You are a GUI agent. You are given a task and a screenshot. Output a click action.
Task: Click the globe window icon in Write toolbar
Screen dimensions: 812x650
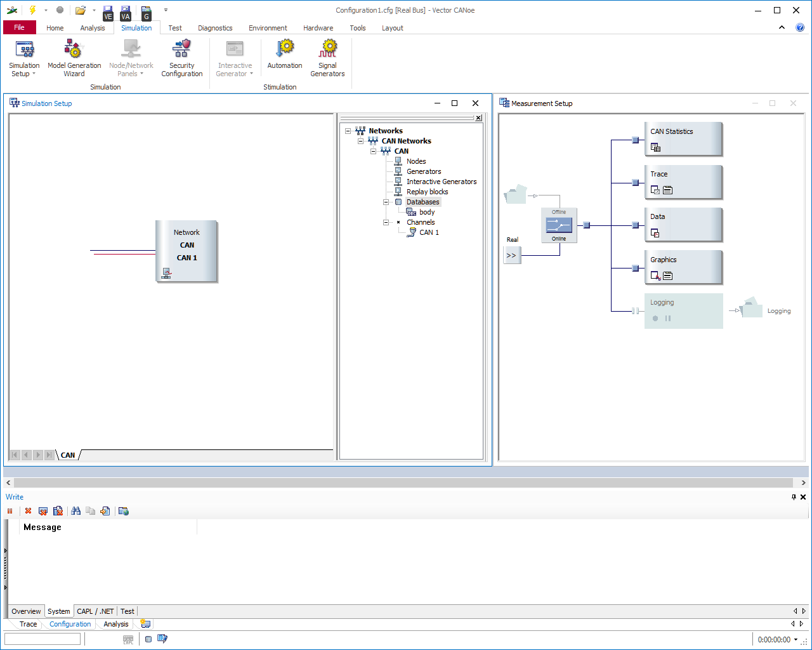tap(124, 511)
